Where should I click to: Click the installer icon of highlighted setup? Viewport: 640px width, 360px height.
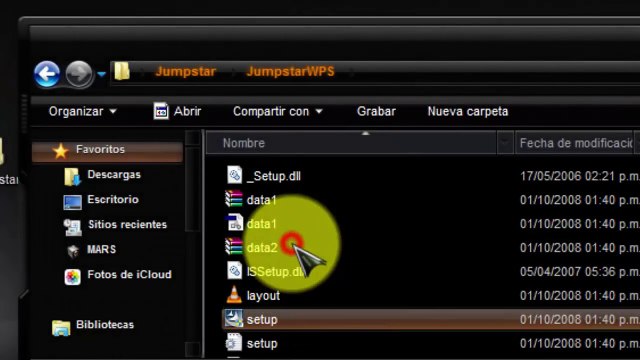click(x=234, y=318)
